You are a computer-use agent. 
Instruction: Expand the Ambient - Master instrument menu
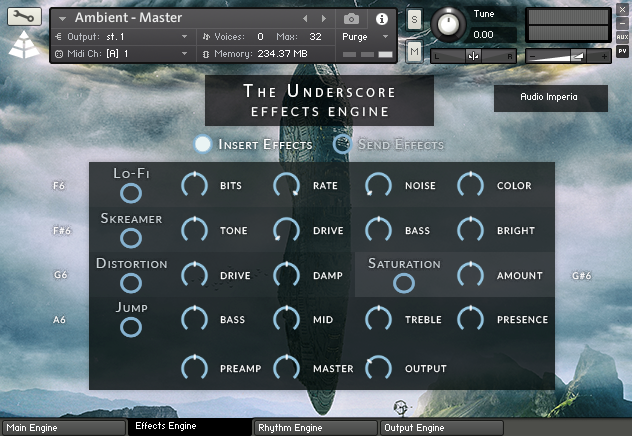(x=62, y=19)
